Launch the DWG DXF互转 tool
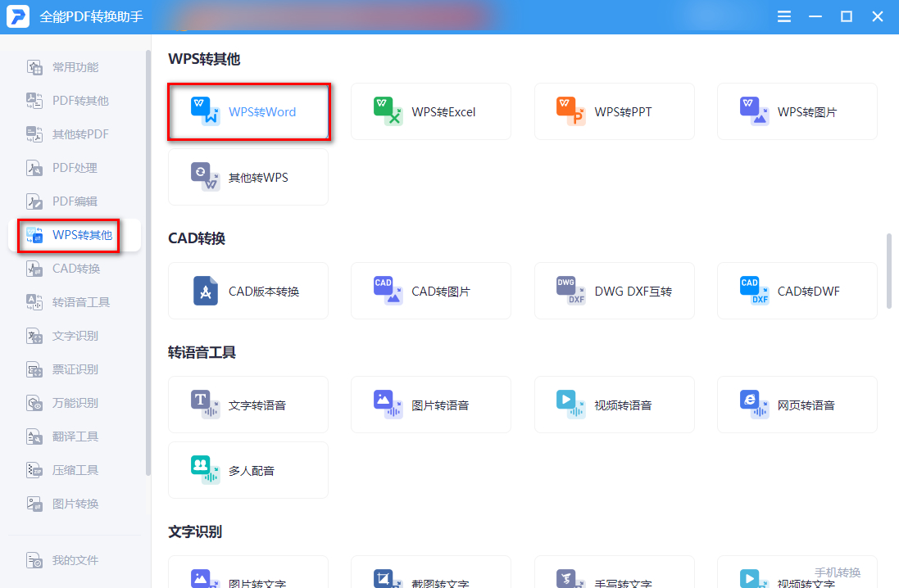 point(614,291)
